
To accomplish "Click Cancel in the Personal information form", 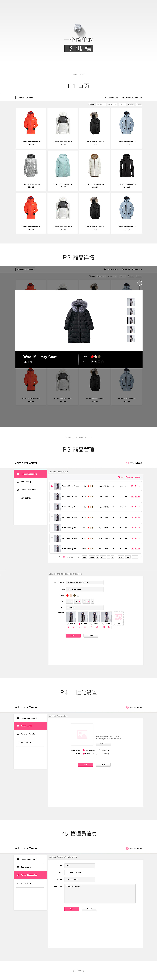I will [x=89, y=909].
